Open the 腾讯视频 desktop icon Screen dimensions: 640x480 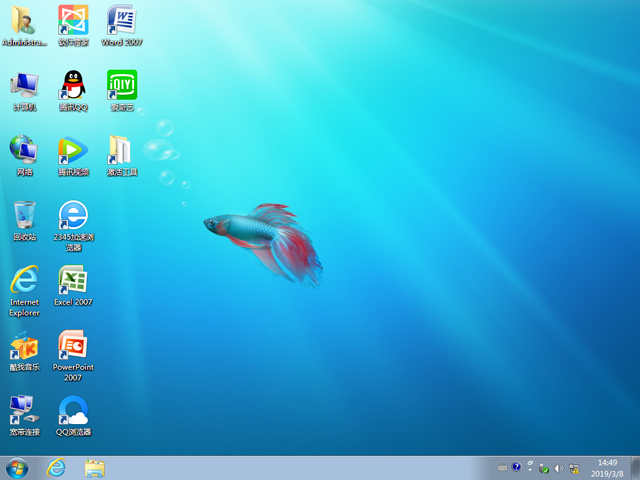[x=73, y=151]
